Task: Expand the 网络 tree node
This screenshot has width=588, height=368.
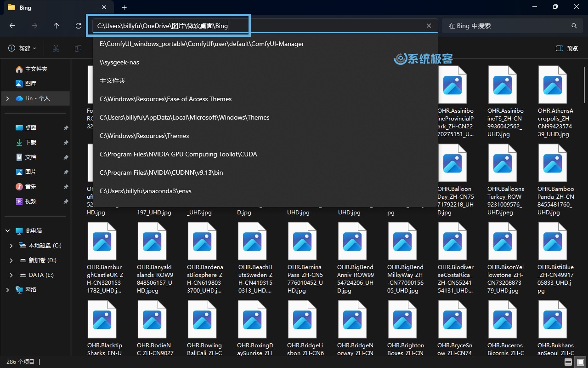Action: tap(7, 290)
